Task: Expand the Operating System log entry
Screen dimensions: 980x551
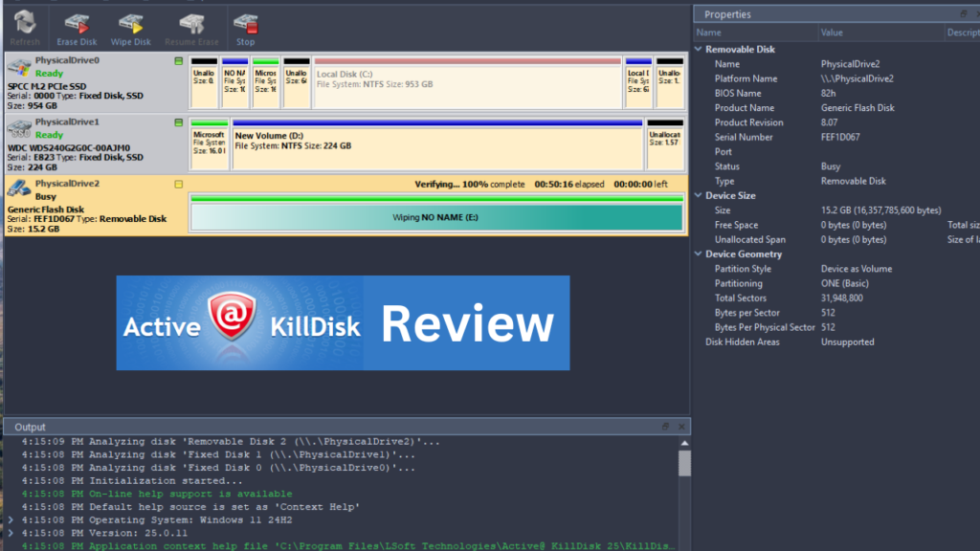Action: coord(11,519)
